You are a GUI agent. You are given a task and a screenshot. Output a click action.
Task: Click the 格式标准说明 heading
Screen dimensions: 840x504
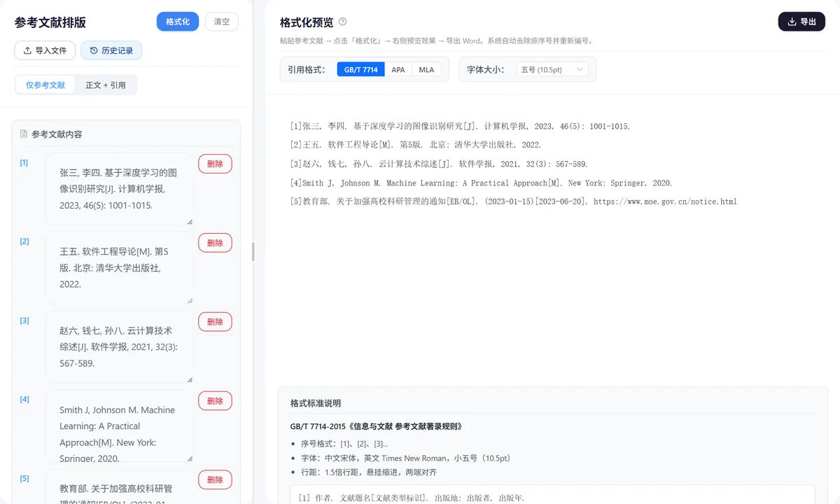pyautogui.click(x=316, y=403)
